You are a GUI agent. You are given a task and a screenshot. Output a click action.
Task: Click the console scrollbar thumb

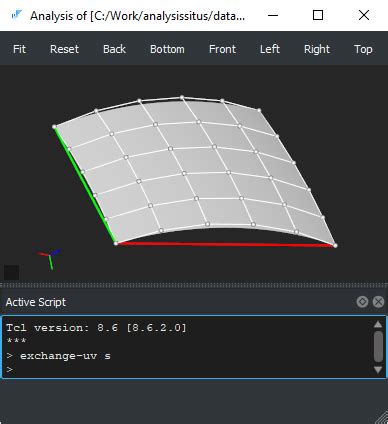coord(378,347)
